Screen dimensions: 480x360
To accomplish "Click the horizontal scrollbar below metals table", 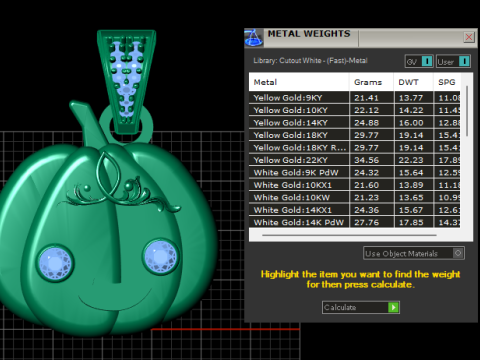I will coord(349,235).
